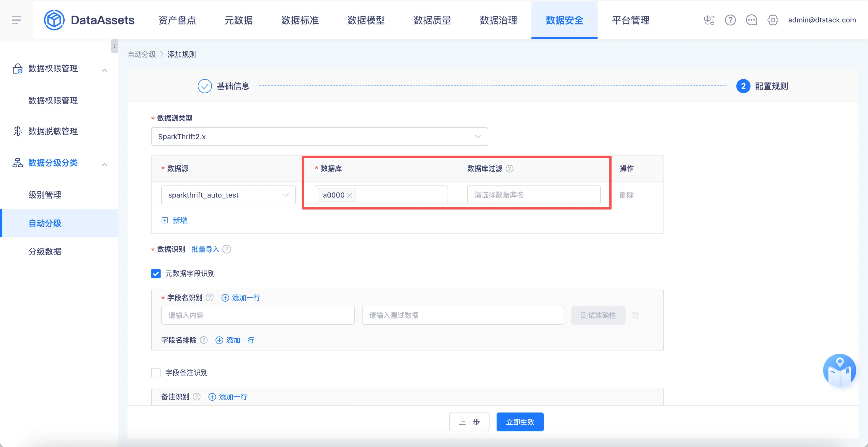The width and height of the screenshot is (868, 447).
Task: Open the 分级数据 sidebar menu item
Action: [45, 252]
